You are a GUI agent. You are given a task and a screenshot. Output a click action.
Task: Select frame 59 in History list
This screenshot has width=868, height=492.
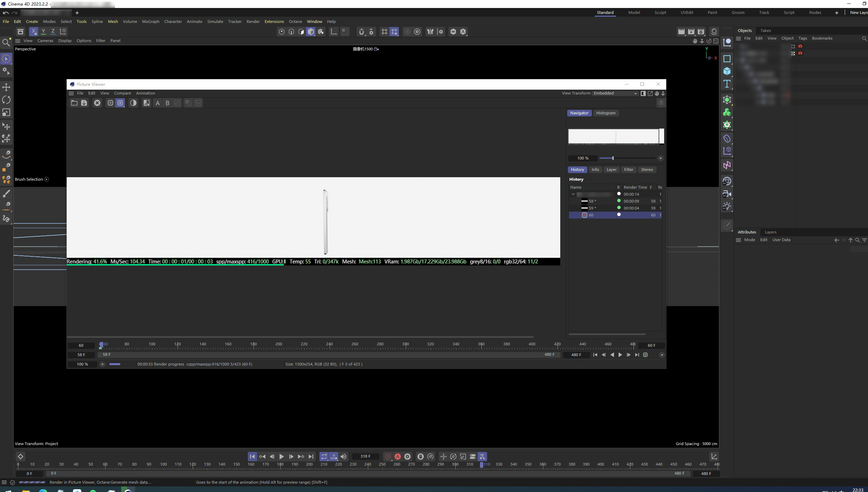592,208
